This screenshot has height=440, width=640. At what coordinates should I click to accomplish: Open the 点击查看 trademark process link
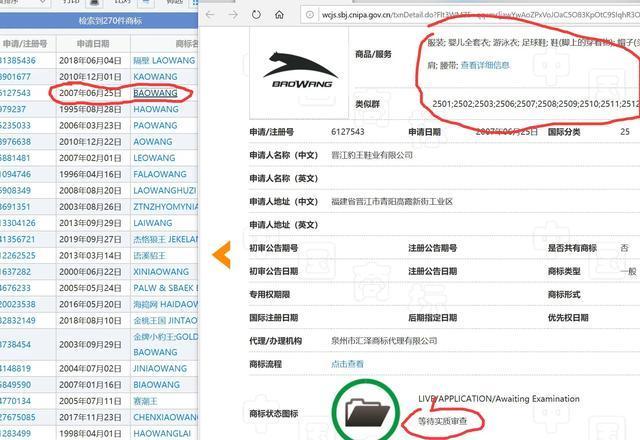point(347,364)
